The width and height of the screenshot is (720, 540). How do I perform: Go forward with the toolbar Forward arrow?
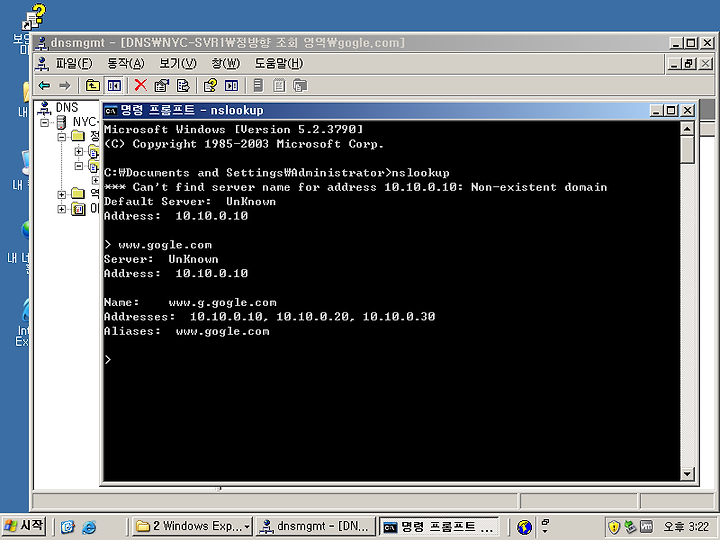(65, 85)
